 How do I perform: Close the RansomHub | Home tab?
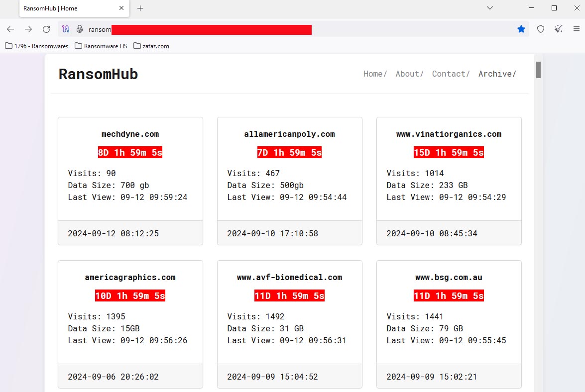coord(121,8)
